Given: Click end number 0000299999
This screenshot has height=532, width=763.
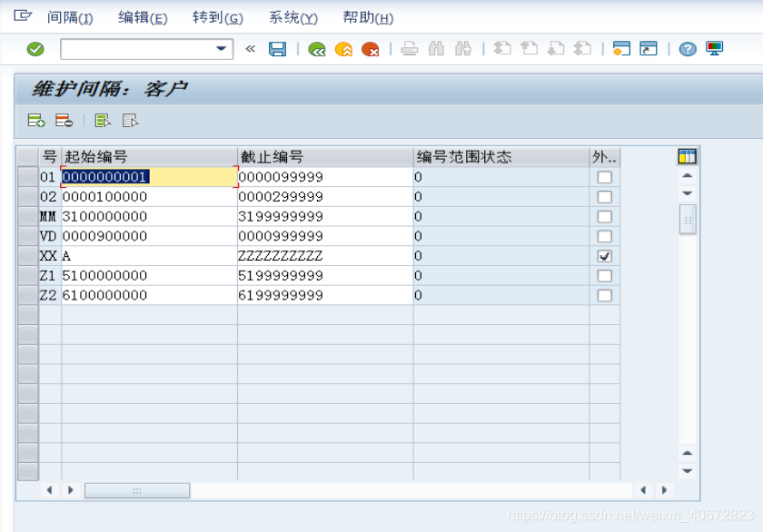Looking at the screenshot, I should 325,197.
